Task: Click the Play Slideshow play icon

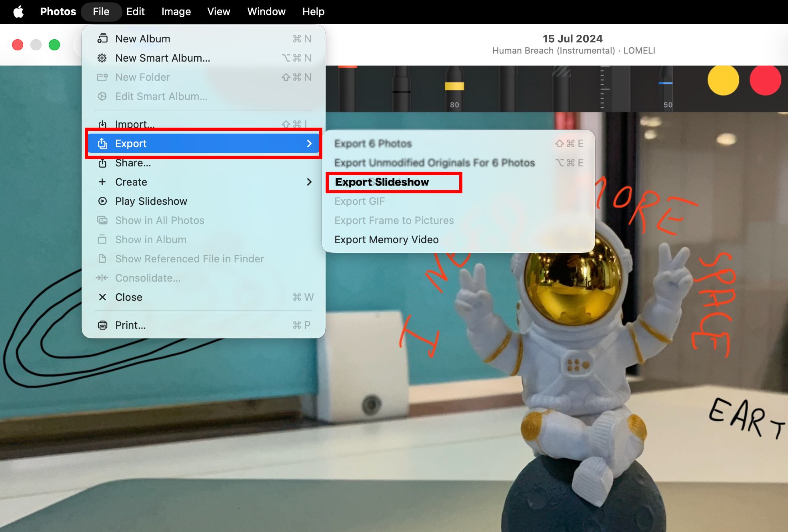Action: [x=102, y=201]
